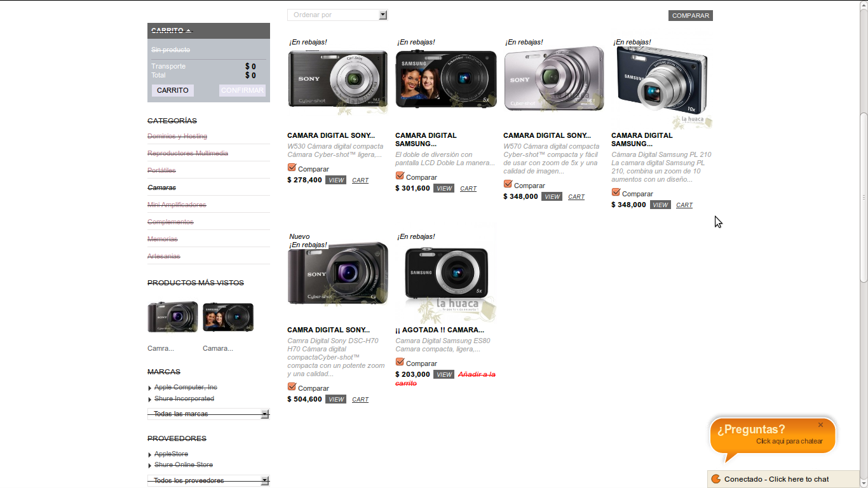Filter by brand Shure Incorporated

pos(184,399)
